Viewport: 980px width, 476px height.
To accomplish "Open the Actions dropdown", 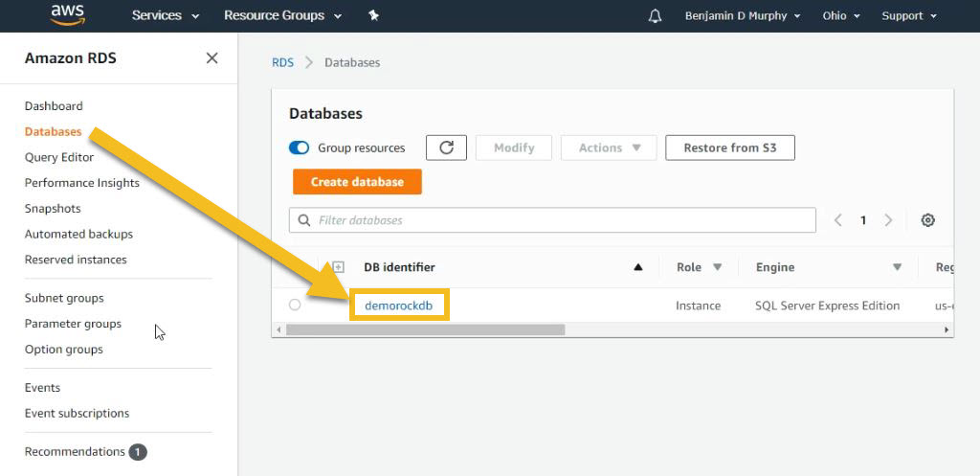I will [x=609, y=147].
